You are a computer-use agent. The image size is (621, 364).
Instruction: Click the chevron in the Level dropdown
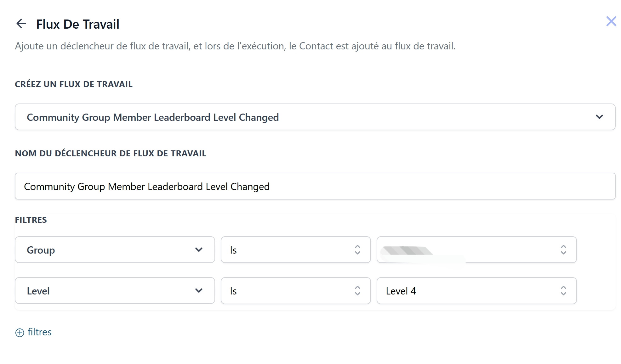199,291
